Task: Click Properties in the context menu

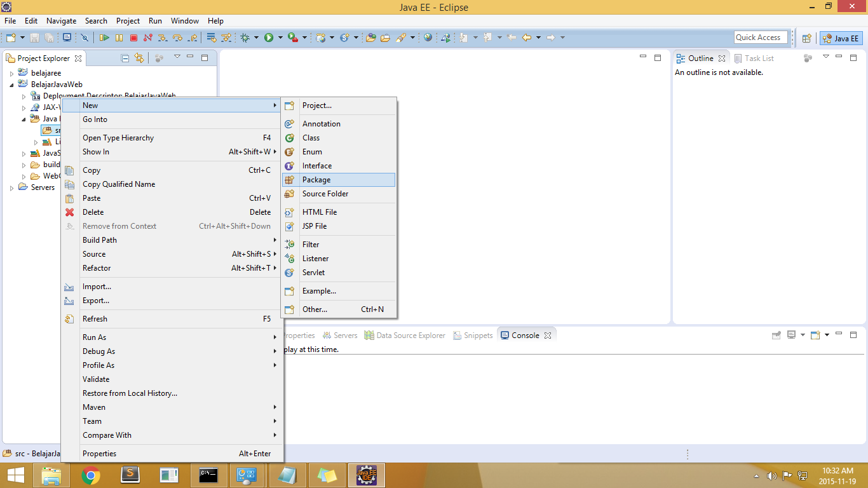Action: pos(172,454)
